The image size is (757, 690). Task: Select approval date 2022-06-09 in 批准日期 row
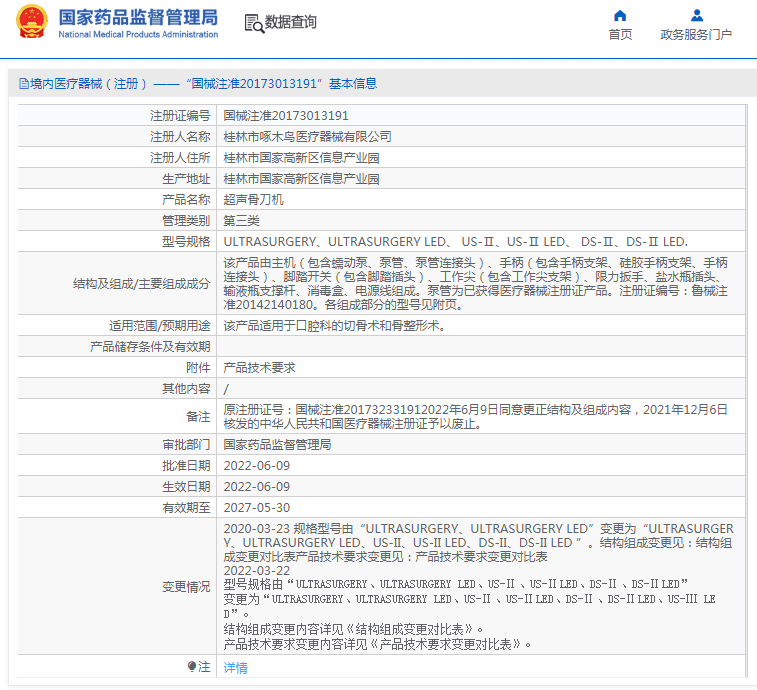click(256, 465)
